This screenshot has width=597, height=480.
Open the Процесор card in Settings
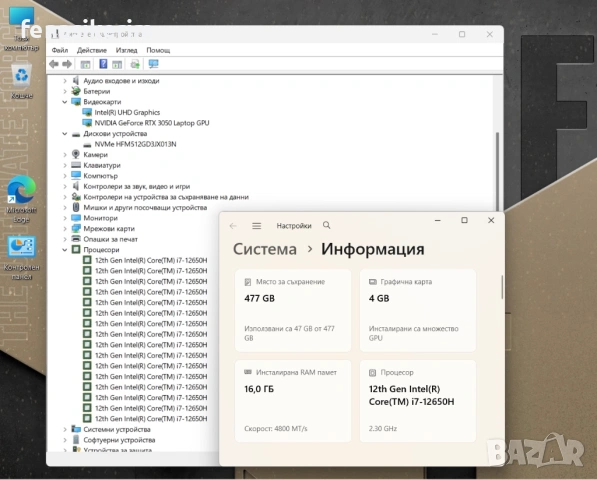pos(418,401)
